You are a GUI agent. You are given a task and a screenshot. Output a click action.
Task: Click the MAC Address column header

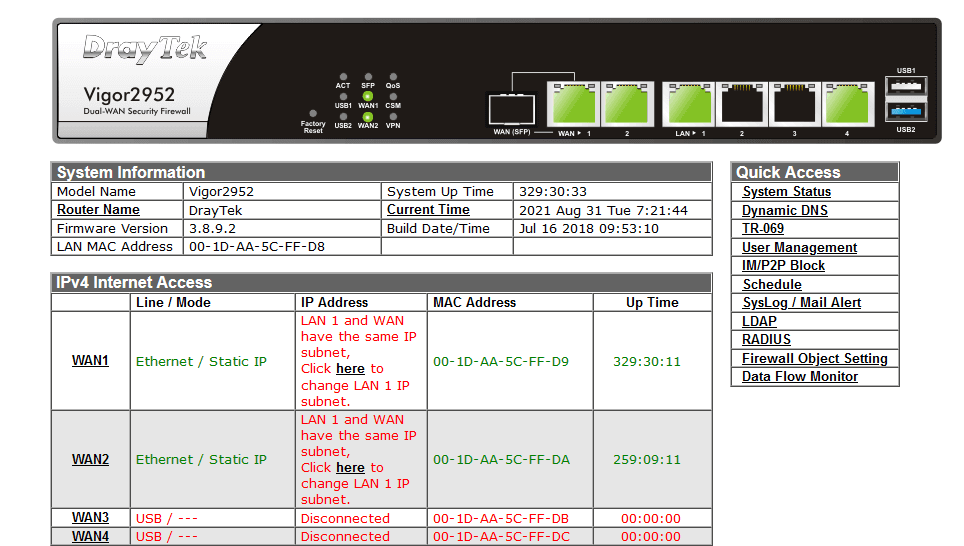tap(475, 303)
